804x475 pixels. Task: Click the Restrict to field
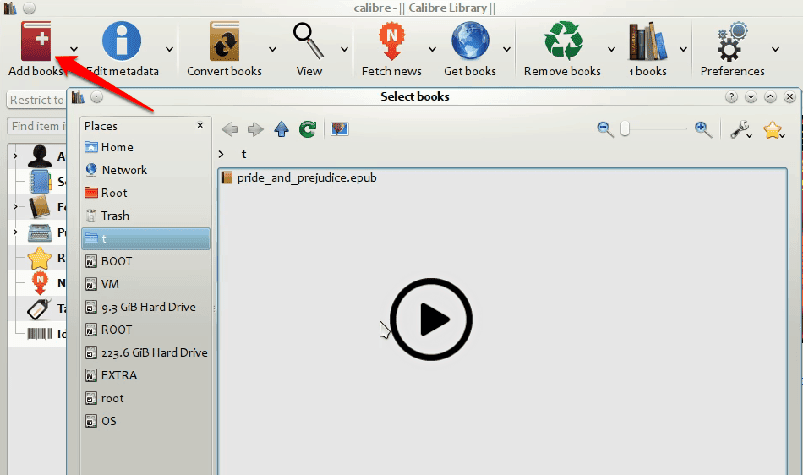click(x=36, y=100)
